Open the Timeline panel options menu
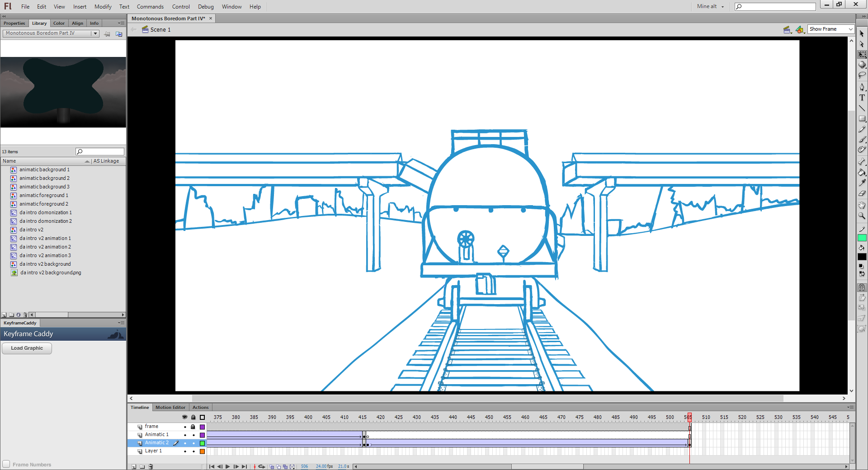Image resolution: width=868 pixels, height=470 pixels. (850, 407)
